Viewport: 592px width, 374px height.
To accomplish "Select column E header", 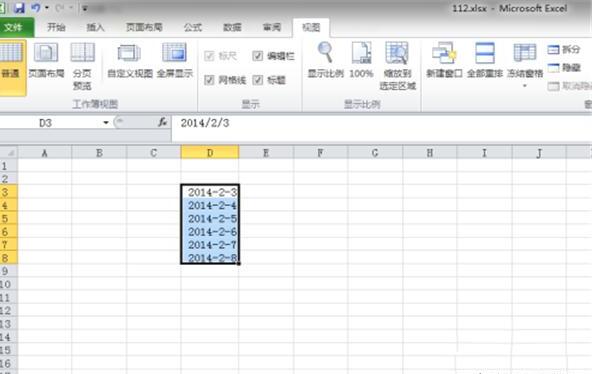I will pos(266,153).
